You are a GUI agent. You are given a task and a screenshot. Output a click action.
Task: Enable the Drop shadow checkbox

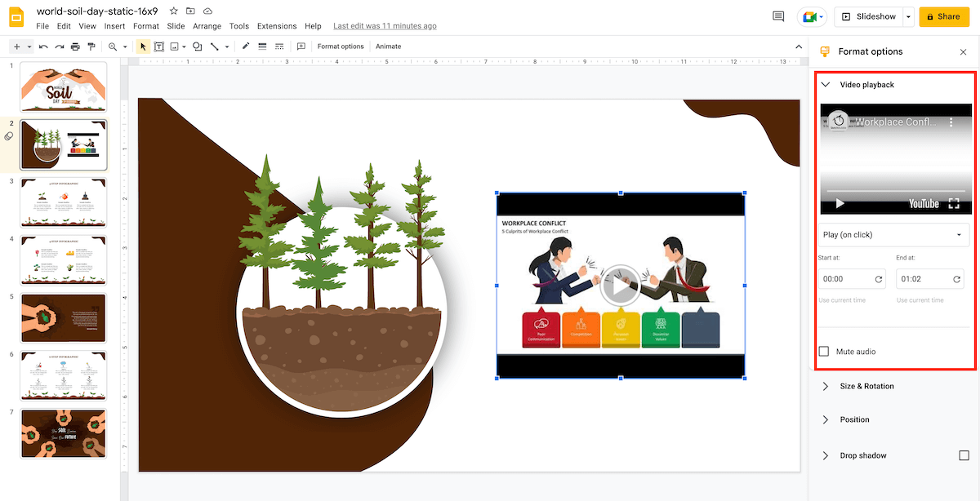[x=964, y=455]
